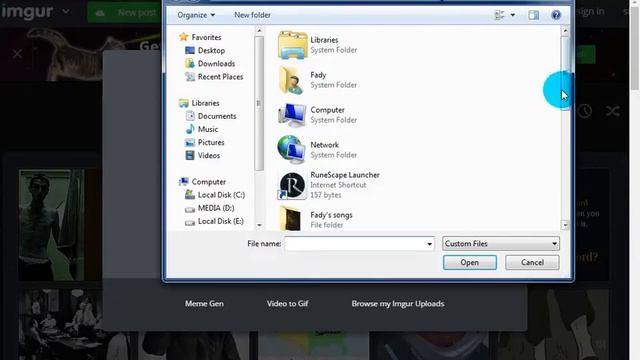The width and height of the screenshot is (640, 360).
Task: Click the Downloads icon in sidebar
Action: (190, 63)
